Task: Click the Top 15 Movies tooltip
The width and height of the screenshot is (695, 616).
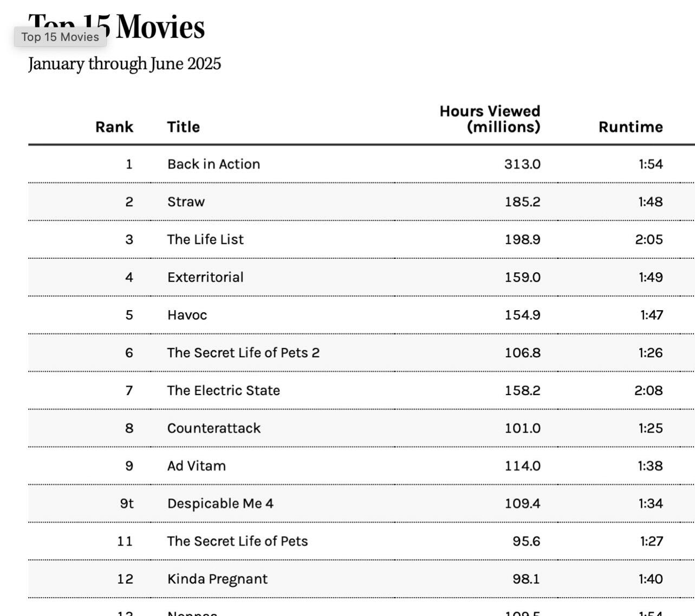Action: tap(60, 37)
